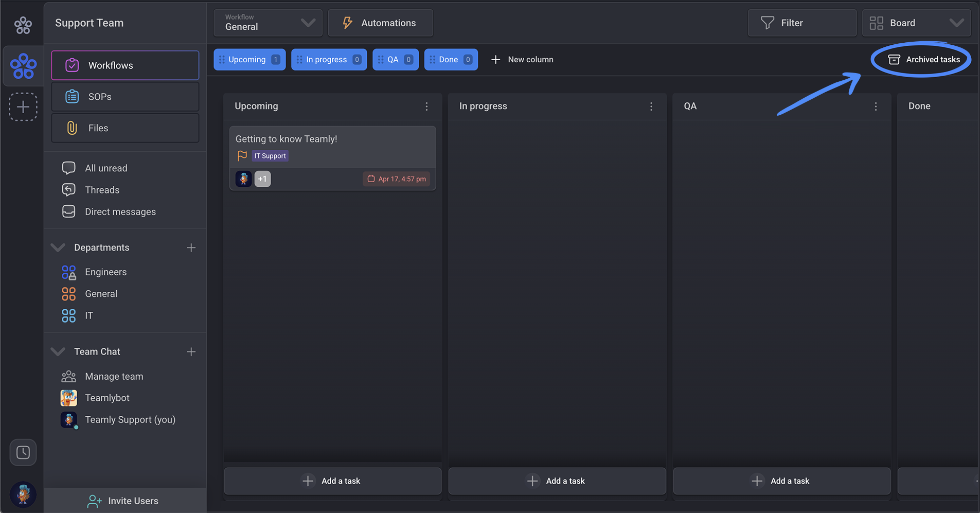Click the Support Team workspace title
The image size is (980, 513).
pos(90,23)
